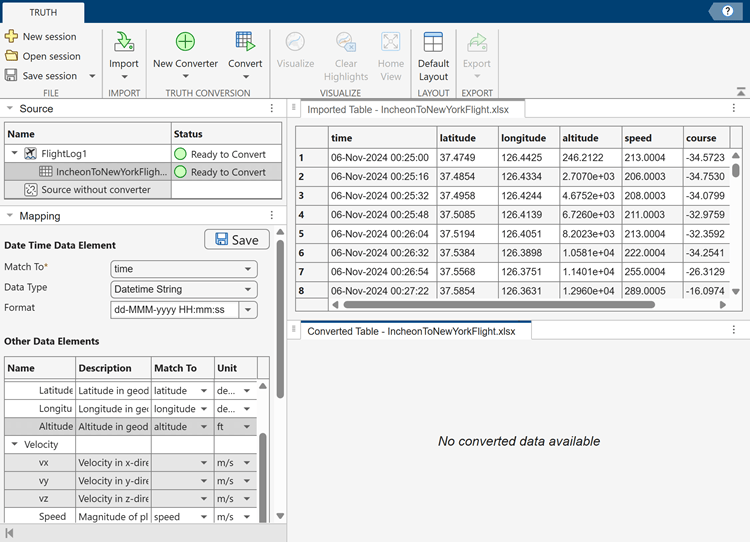Click the speed cell 289.0005

652,291
